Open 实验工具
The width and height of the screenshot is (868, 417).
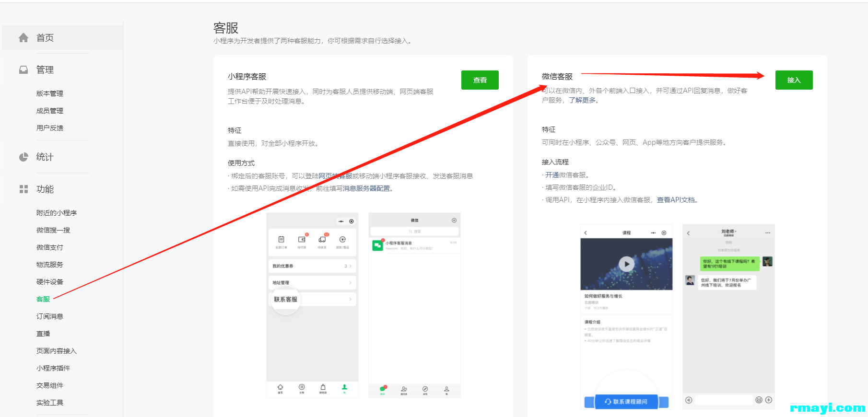click(50, 403)
